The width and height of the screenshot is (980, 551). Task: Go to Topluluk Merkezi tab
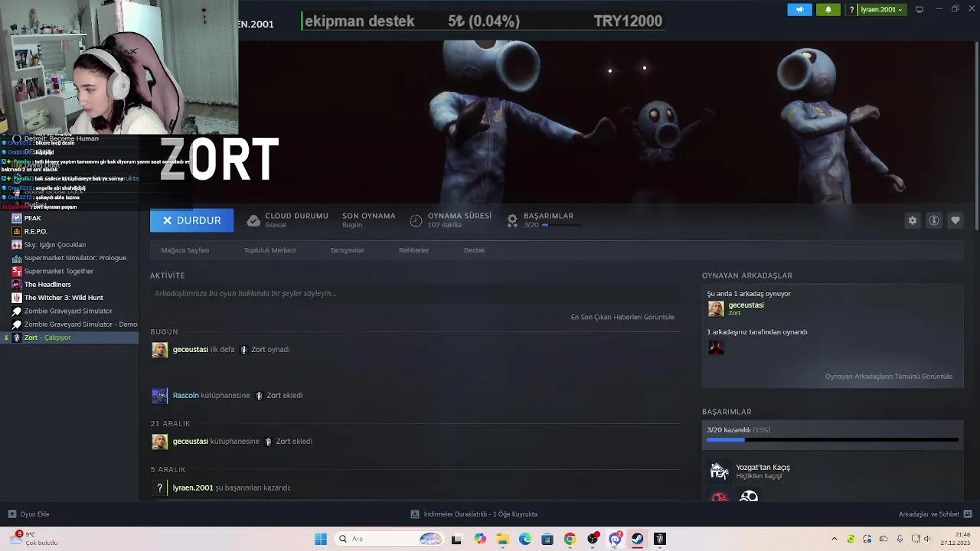pos(269,250)
